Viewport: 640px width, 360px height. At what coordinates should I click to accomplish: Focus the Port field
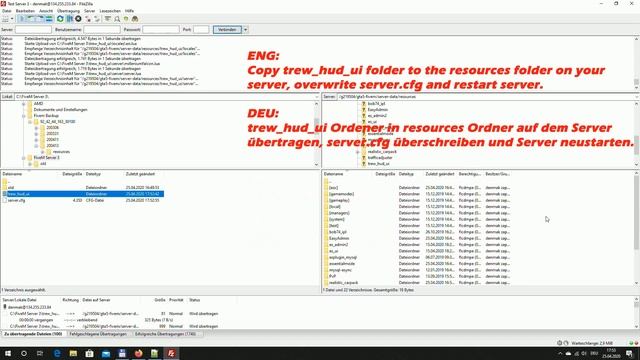click(201, 29)
